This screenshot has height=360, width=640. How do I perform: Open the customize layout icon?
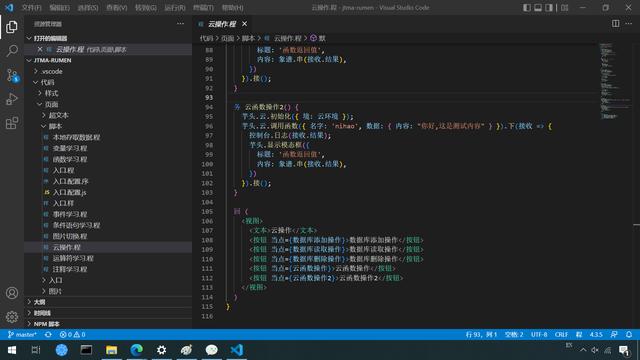coord(564,7)
